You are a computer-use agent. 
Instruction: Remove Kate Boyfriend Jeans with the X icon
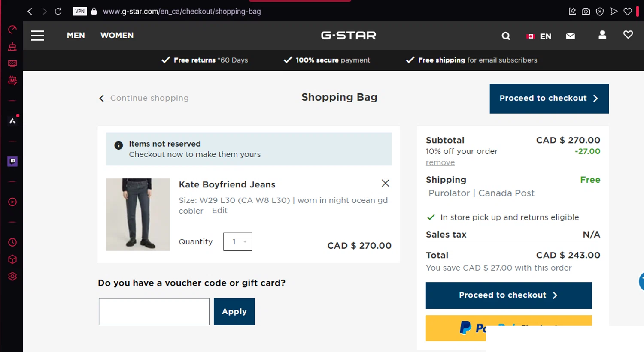point(386,183)
